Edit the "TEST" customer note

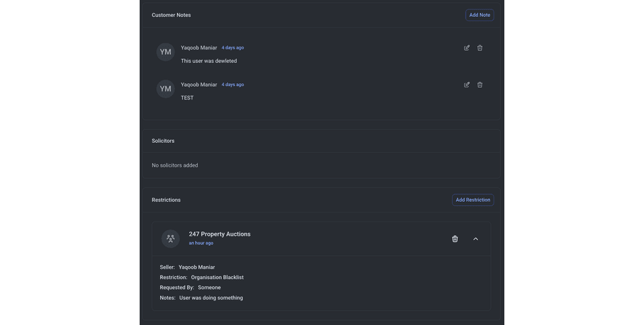click(466, 85)
